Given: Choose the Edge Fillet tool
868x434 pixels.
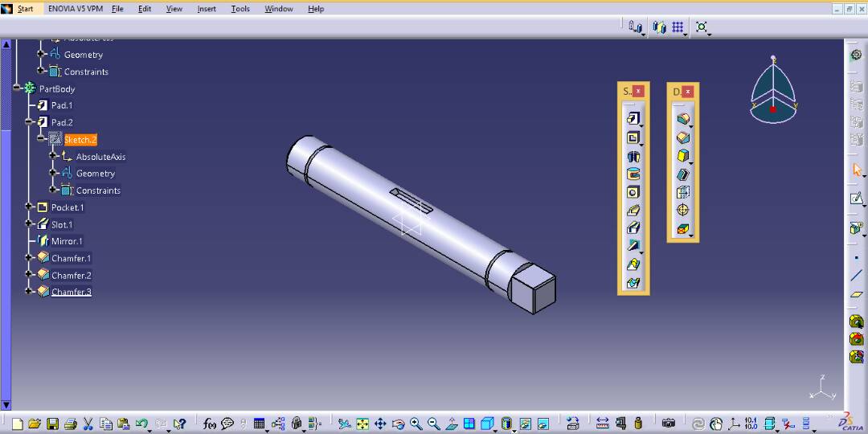Looking at the screenshot, I should 682,119.
